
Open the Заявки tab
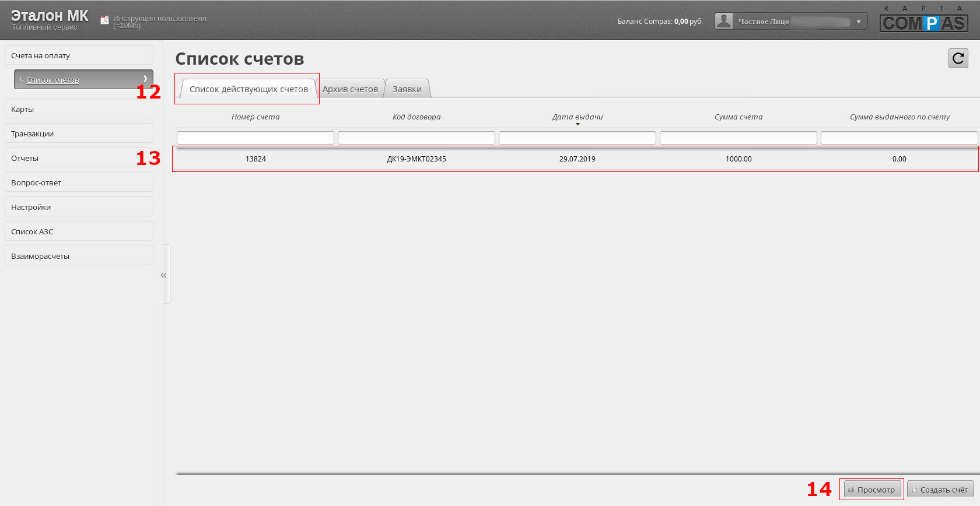(x=407, y=89)
